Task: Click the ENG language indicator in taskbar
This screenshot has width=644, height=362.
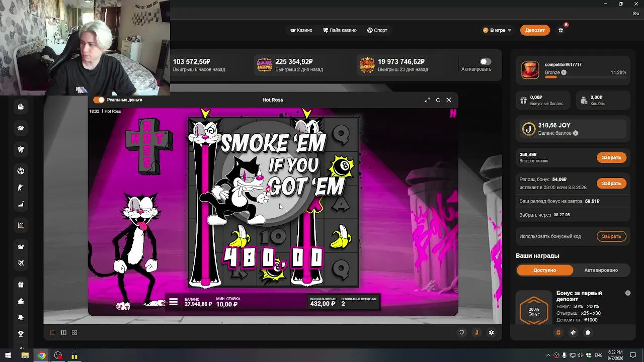Action: [599, 355]
